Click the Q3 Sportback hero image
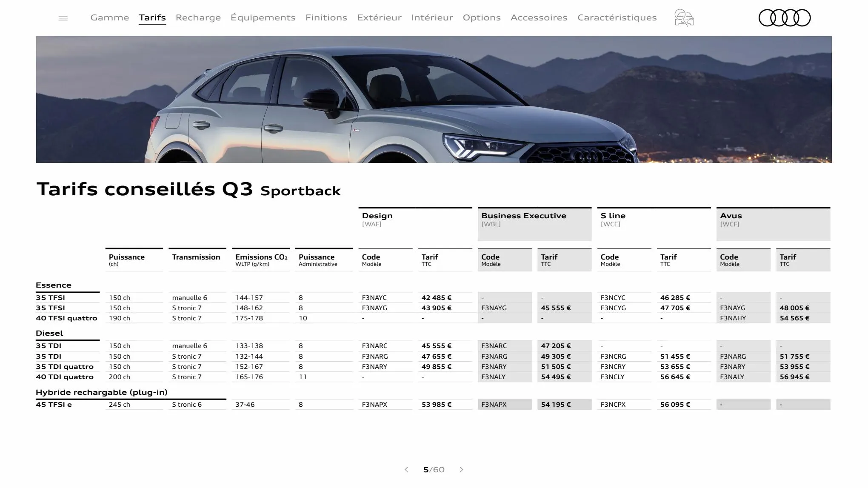Screen dimensions: 868x488 434,100
